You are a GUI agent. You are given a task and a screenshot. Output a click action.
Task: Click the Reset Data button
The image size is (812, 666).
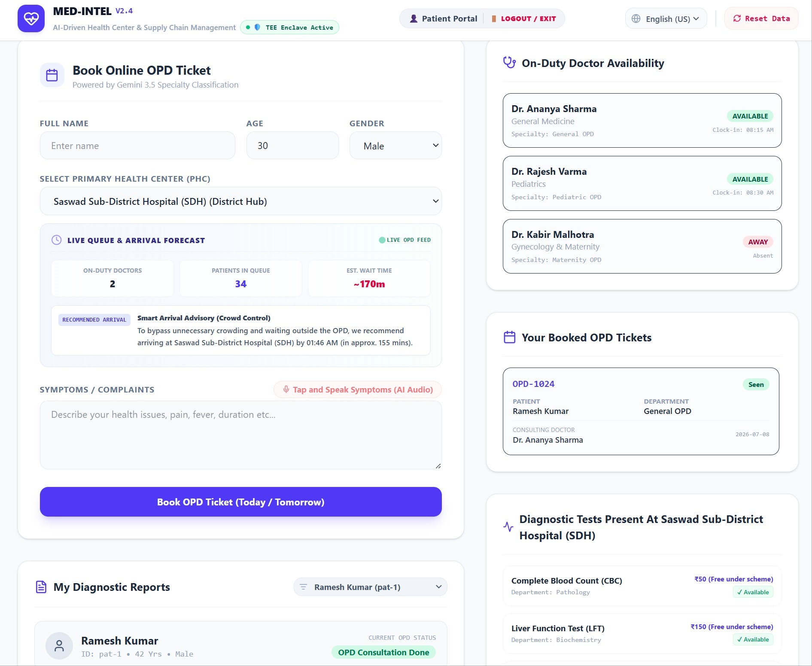761,18
